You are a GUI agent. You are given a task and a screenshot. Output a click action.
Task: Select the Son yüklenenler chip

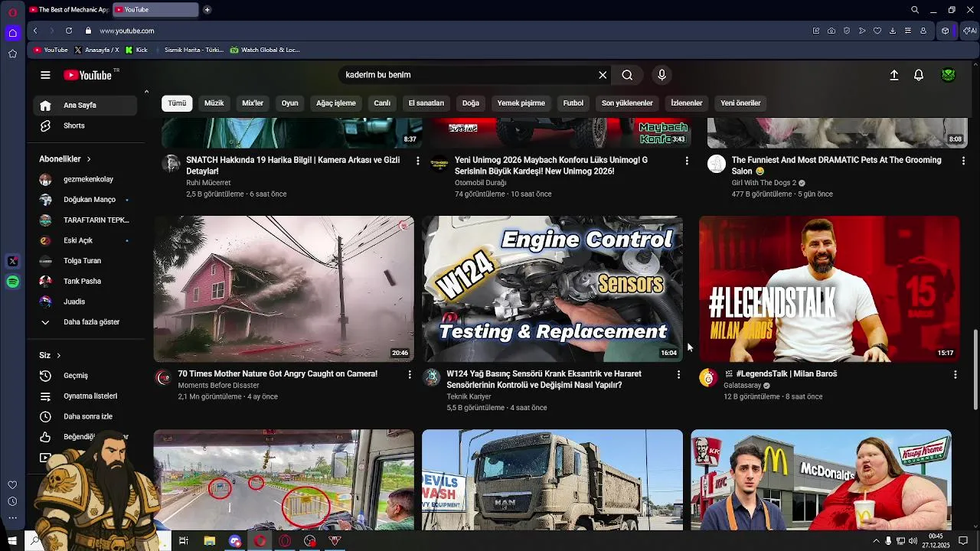point(627,103)
